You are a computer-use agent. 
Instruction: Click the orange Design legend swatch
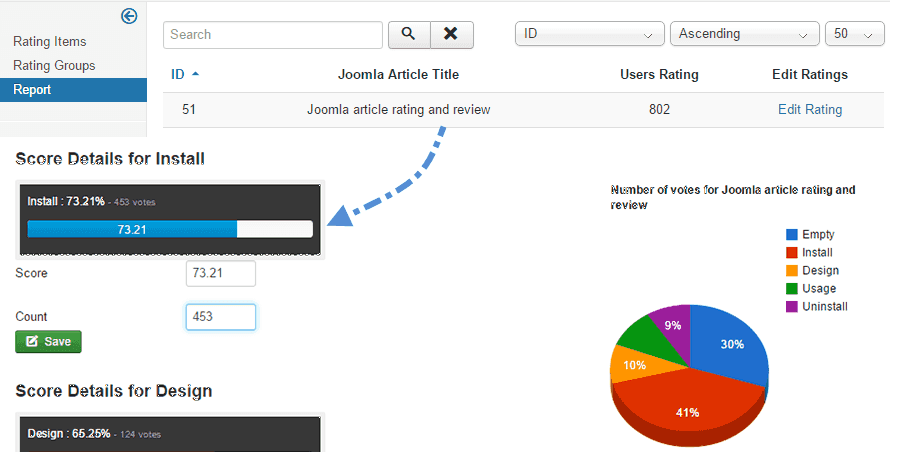point(791,270)
